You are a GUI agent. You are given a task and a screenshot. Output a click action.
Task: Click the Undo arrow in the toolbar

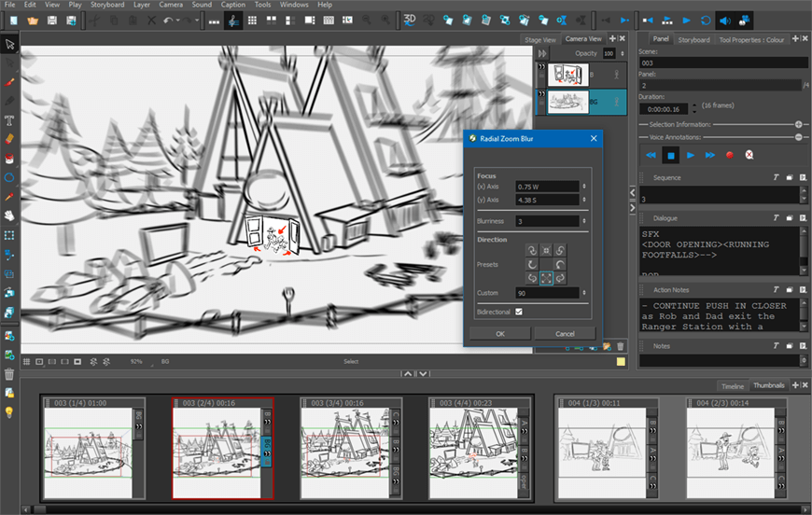pyautogui.click(x=168, y=21)
